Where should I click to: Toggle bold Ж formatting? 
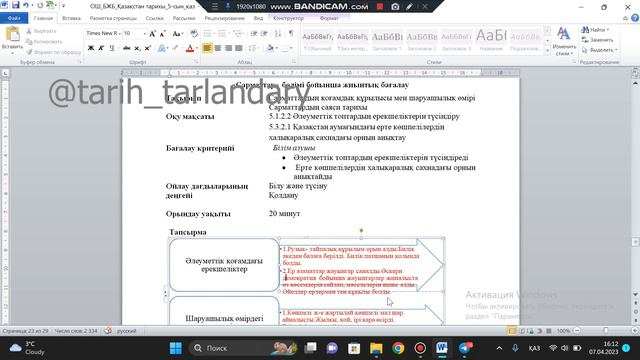pos(91,48)
